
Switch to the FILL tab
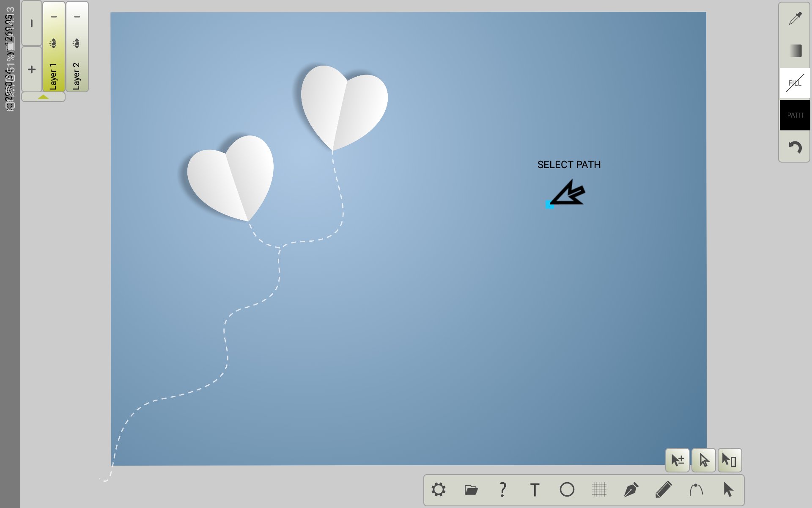pos(795,83)
